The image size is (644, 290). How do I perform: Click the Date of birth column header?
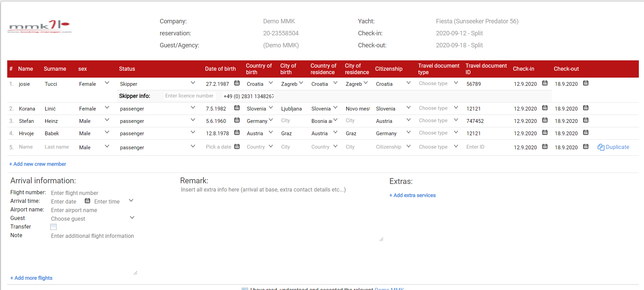220,69
